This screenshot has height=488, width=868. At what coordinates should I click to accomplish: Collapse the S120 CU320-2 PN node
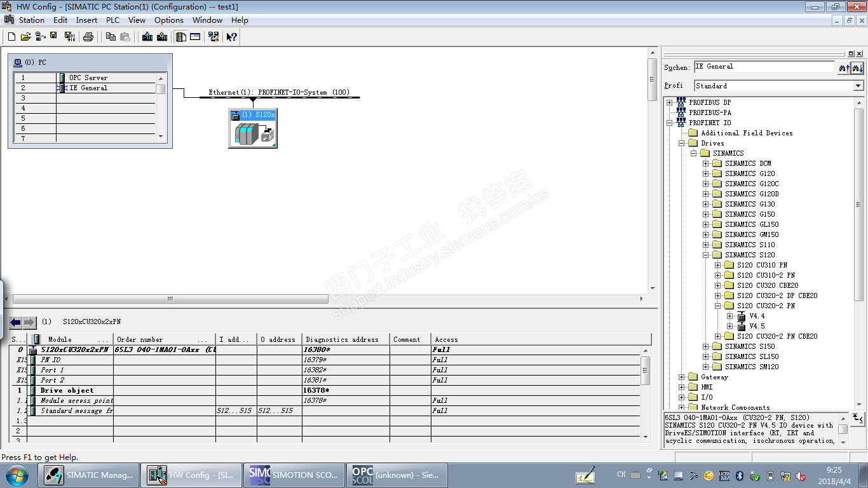(717, 306)
